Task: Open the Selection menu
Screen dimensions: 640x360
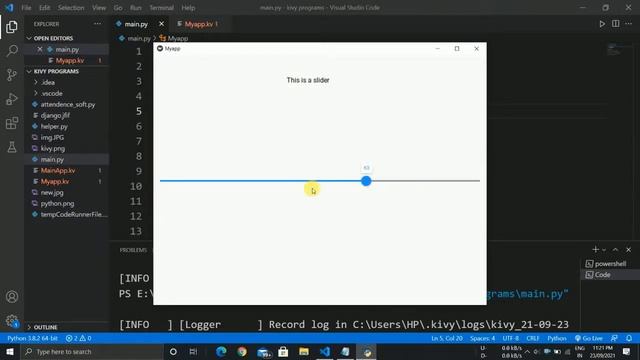Action: coord(71,8)
